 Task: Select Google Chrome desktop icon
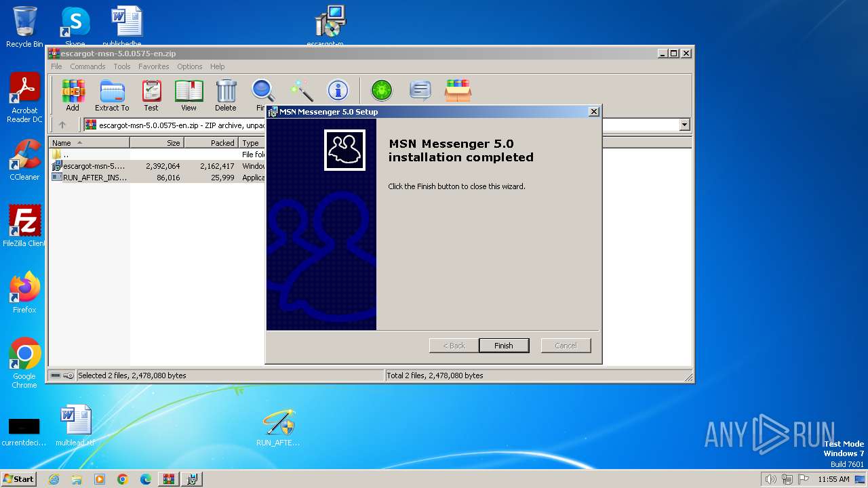[x=24, y=363]
